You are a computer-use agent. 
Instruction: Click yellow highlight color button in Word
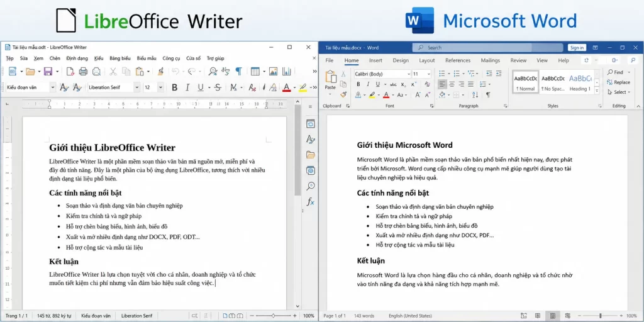[372, 95]
